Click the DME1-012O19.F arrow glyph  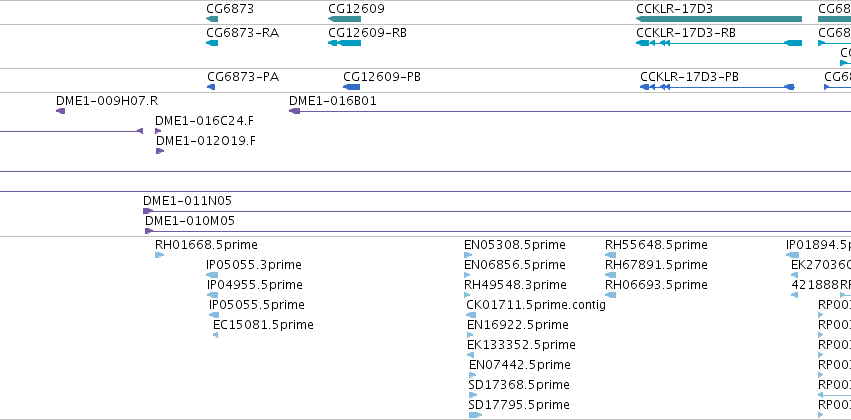160,151
